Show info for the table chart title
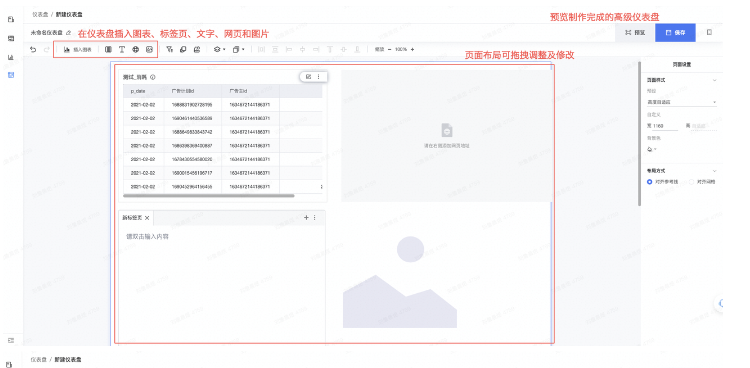This screenshot has width=750, height=368. (153, 77)
